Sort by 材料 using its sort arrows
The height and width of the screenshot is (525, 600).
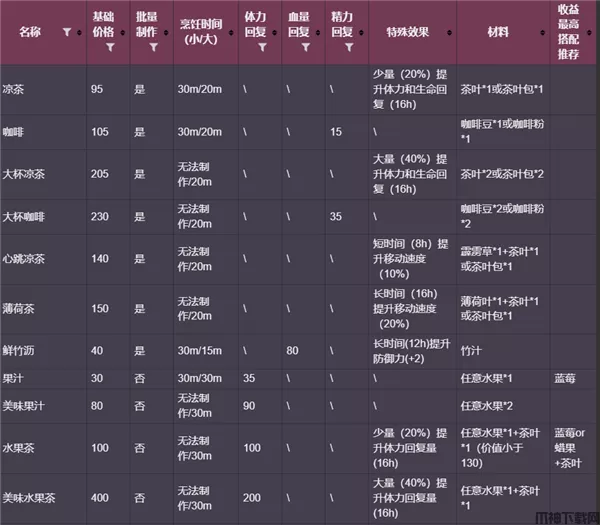(x=543, y=33)
